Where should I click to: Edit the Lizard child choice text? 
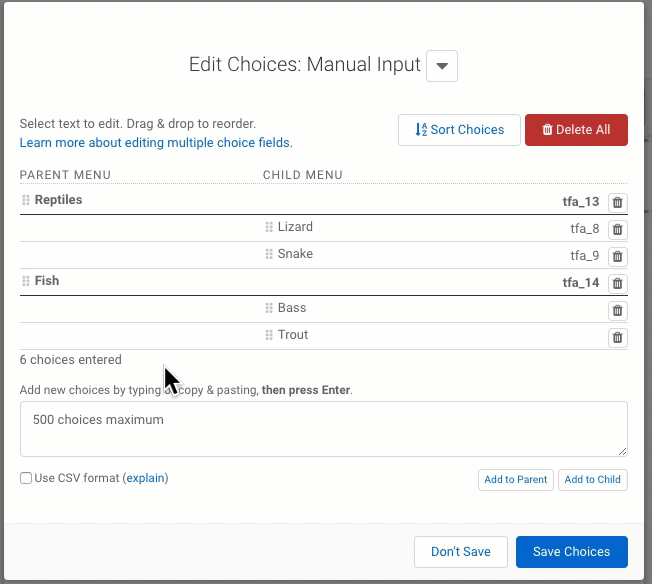295,227
